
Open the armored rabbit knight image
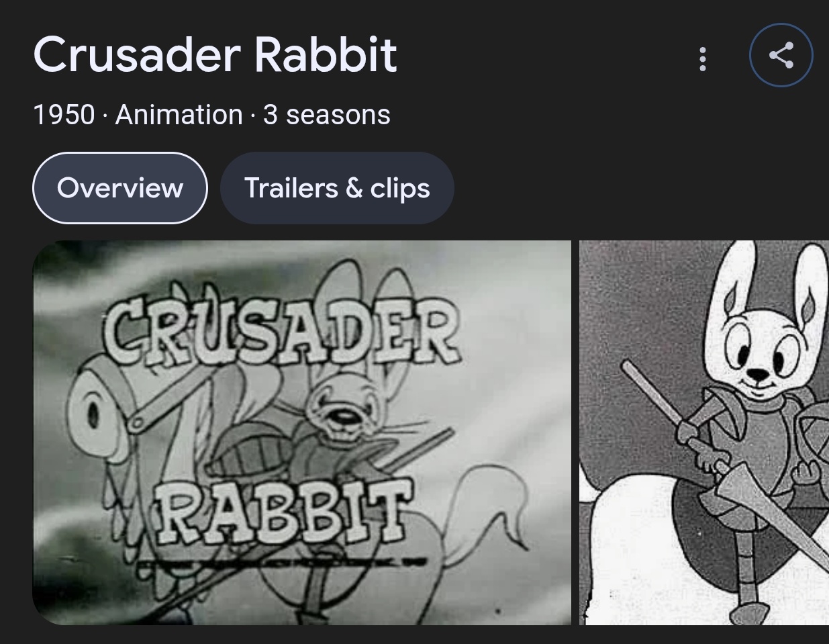pyautogui.click(x=704, y=432)
